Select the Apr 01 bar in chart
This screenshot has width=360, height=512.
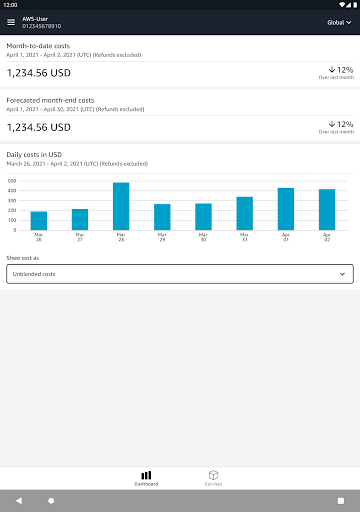coord(286,209)
